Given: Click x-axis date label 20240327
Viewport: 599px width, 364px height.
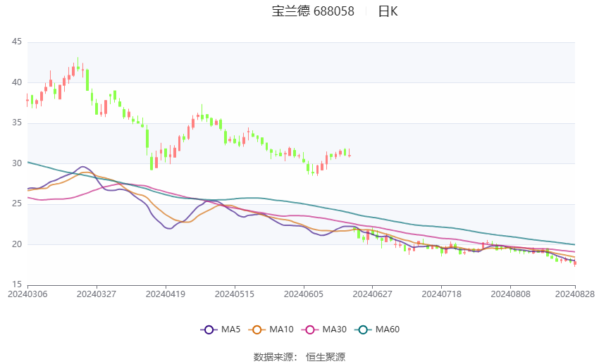Looking at the screenshot, I should 97,294.
